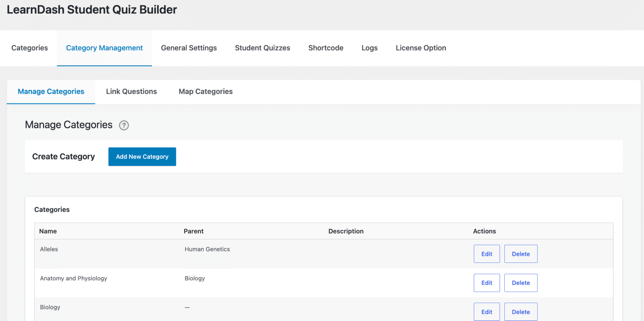Open the Student Quizzes tab
This screenshot has width=644, height=321.
pyautogui.click(x=262, y=48)
